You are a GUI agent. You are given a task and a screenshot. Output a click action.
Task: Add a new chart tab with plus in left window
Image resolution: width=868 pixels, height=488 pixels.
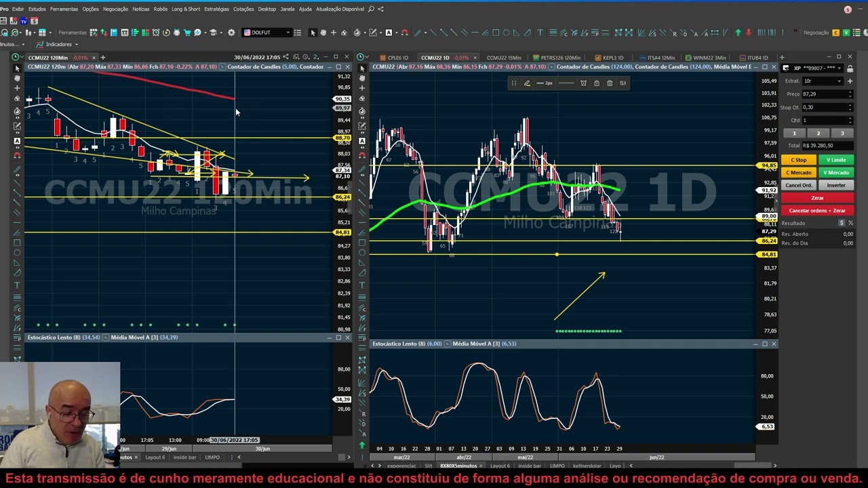[103, 57]
